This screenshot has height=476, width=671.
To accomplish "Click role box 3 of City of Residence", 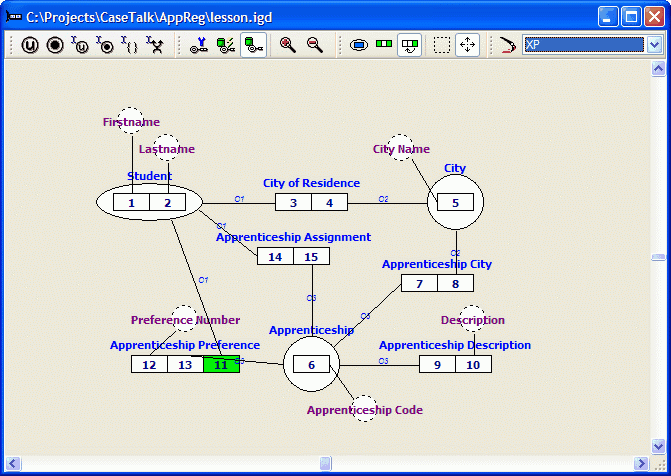I will (293, 202).
